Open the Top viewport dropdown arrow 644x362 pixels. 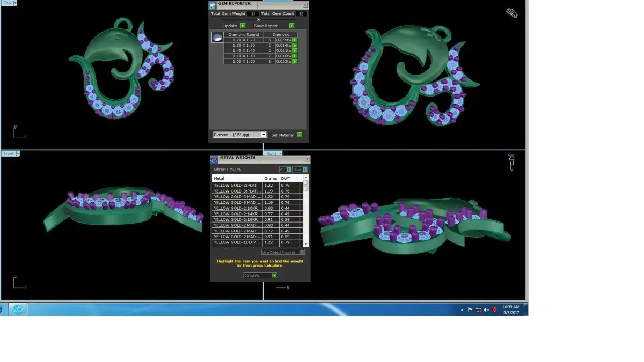tap(15, 3)
